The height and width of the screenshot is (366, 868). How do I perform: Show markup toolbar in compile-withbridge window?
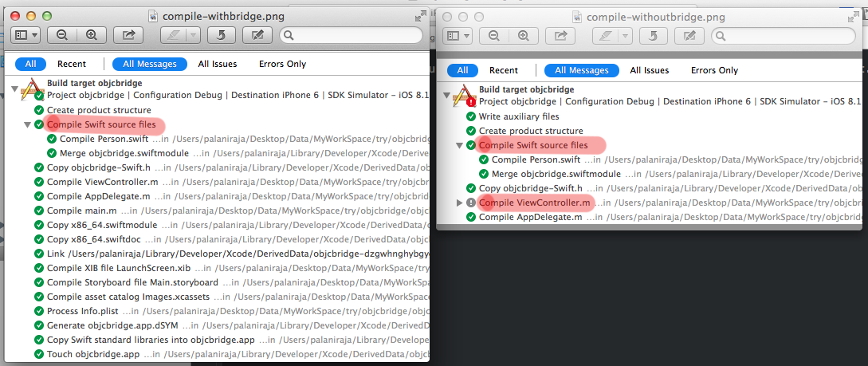click(x=257, y=35)
